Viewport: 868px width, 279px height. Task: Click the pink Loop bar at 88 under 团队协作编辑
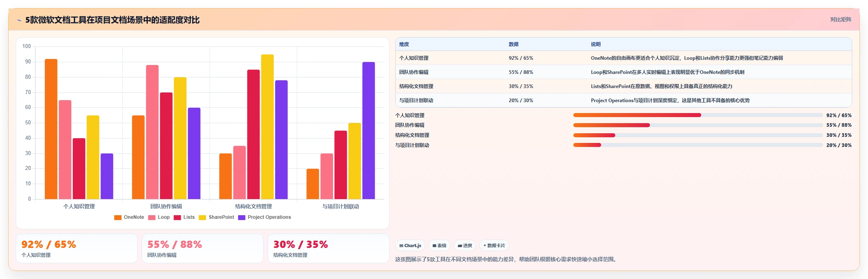(x=152, y=132)
